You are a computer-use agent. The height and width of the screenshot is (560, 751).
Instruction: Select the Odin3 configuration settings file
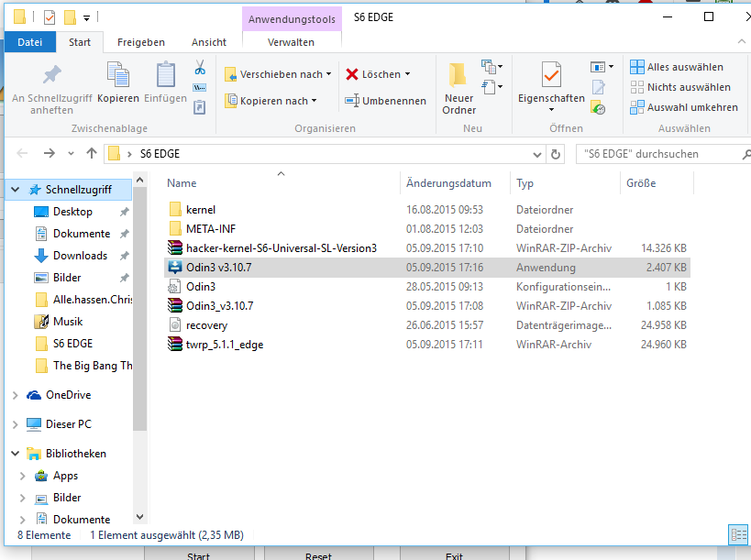tap(426, 287)
